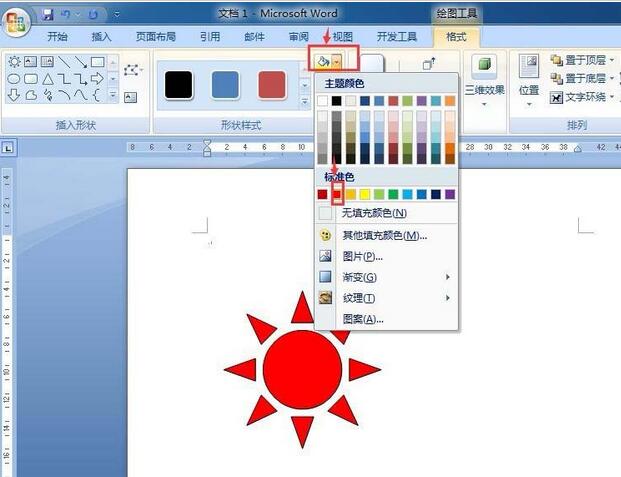This screenshot has width=621, height=477.
Task: Select the left brace shape
Action: 97,95
